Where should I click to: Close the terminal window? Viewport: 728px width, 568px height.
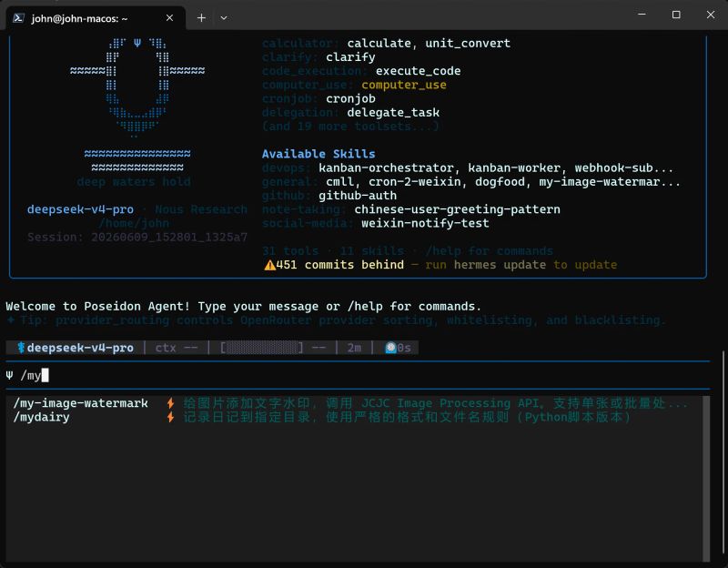coord(711,15)
